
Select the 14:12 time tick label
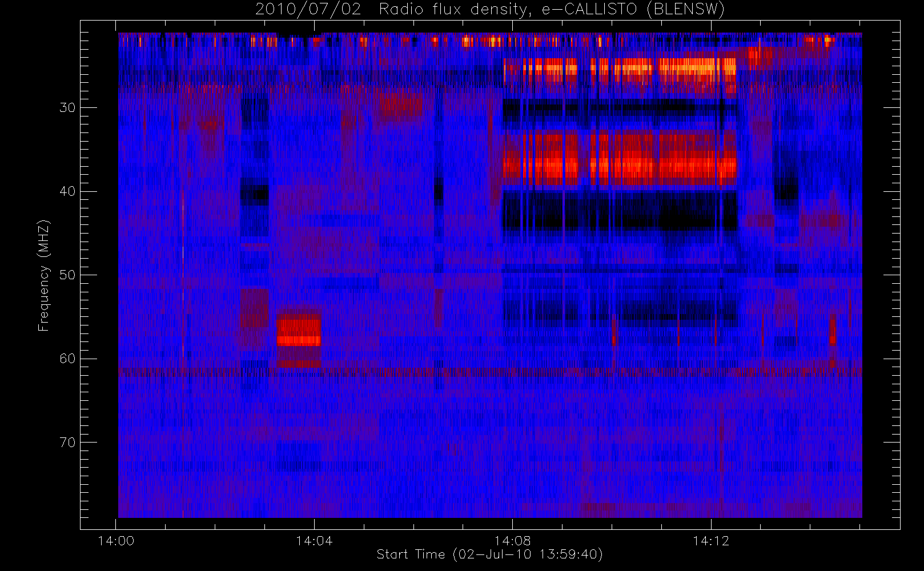[711, 541]
